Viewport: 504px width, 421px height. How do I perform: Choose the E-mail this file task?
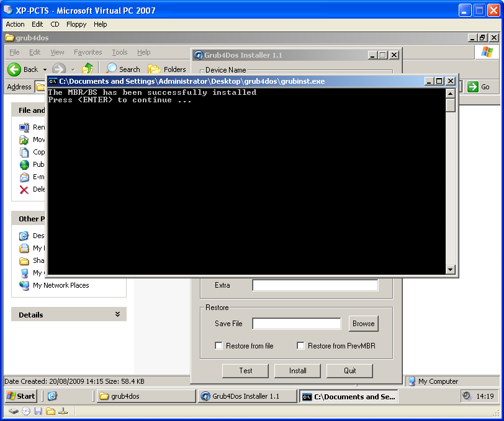(32, 177)
